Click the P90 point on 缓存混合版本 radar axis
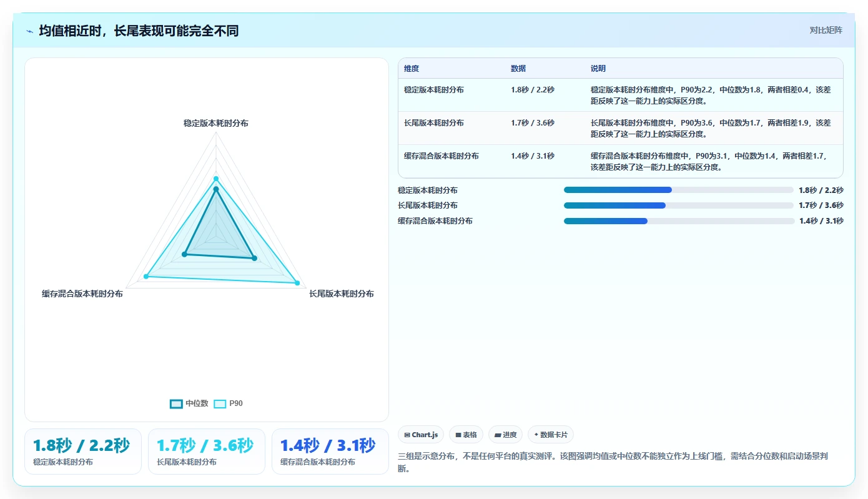This screenshot has width=868, height=499. (146, 276)
